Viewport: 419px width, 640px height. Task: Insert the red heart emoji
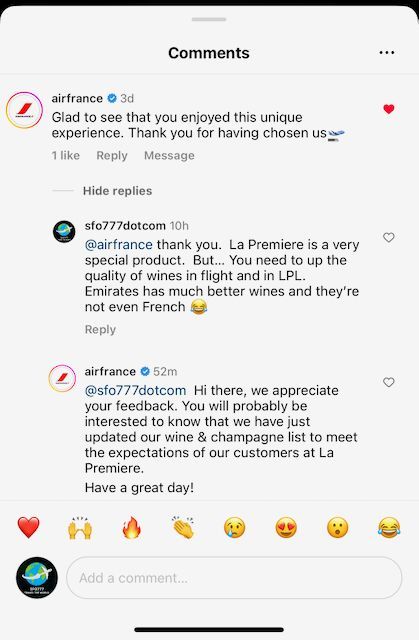(29, 527)
